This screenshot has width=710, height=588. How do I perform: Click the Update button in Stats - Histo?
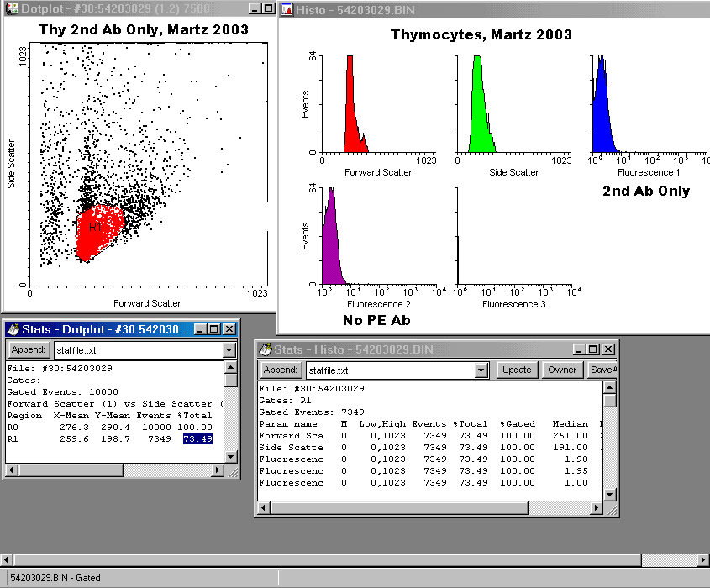click(x=517, y=370)
